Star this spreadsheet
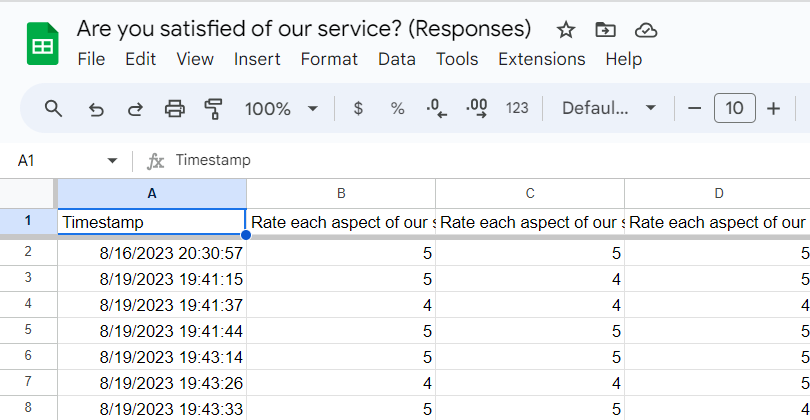Viewport: 810px width, 420px height. (566, 29)
